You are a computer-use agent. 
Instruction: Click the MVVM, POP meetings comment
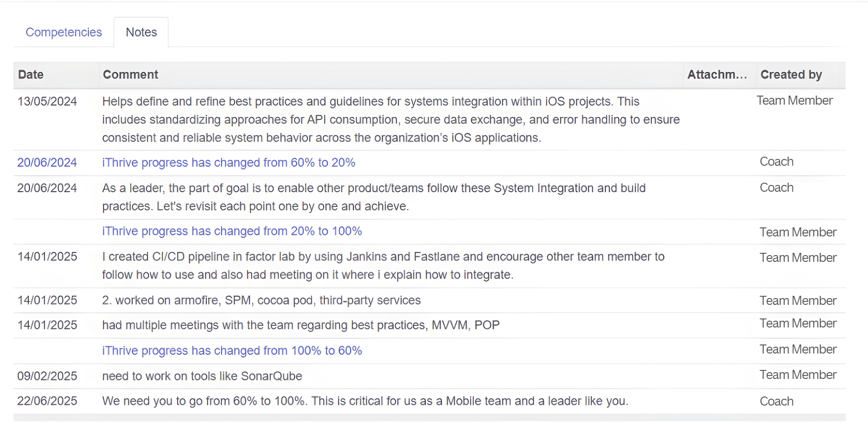(300, 325)
